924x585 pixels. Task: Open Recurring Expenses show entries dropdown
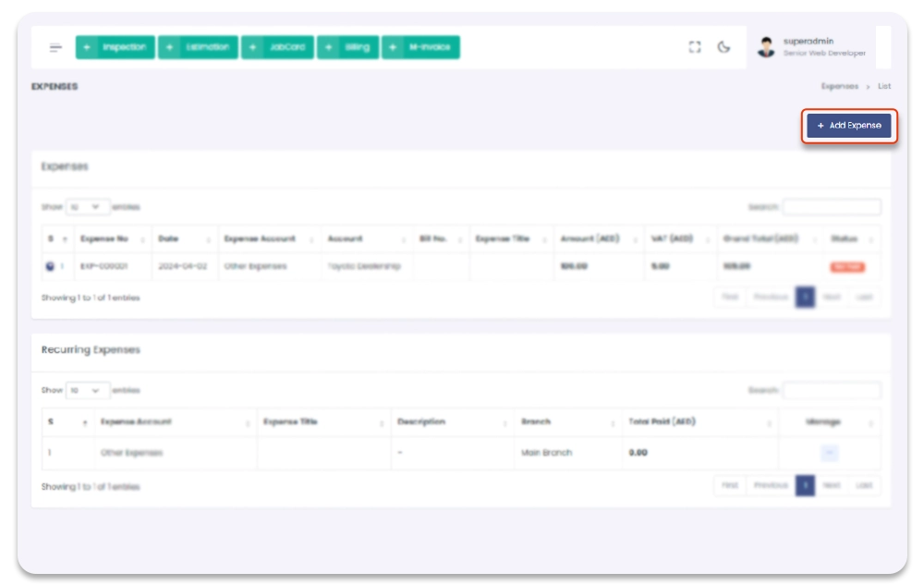88,391
